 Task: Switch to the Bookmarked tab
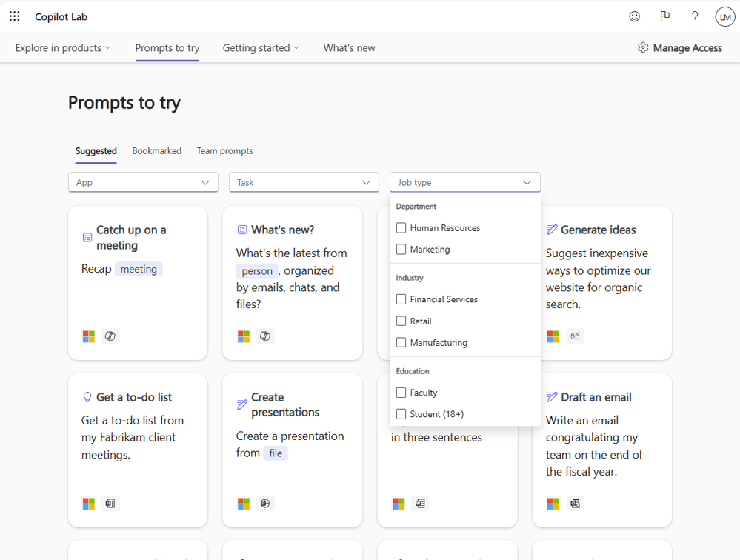(x=157, y=151)
